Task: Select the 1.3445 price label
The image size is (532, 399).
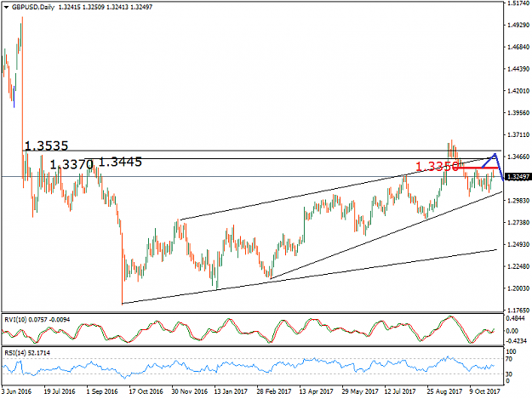Action: point(120,162)
